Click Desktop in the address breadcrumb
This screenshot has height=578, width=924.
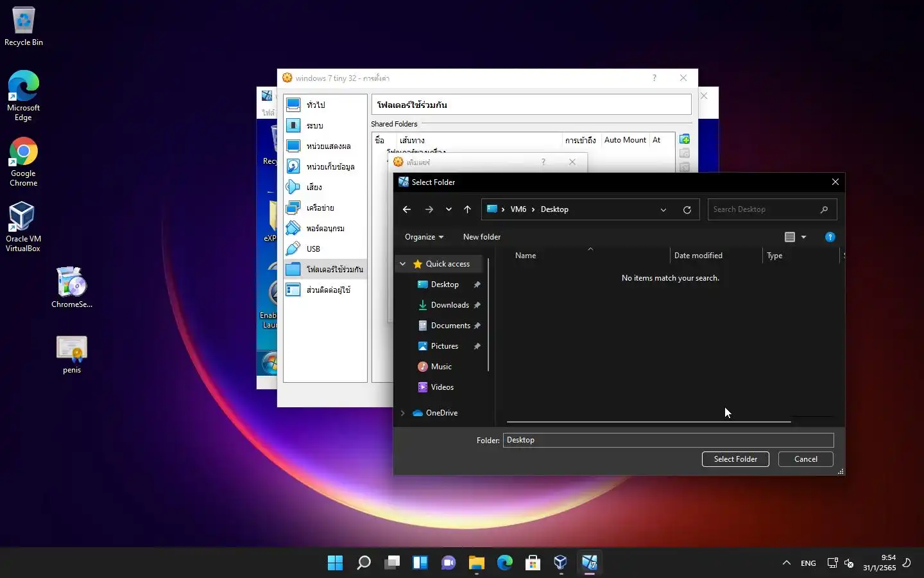click(x=554, y=209)
